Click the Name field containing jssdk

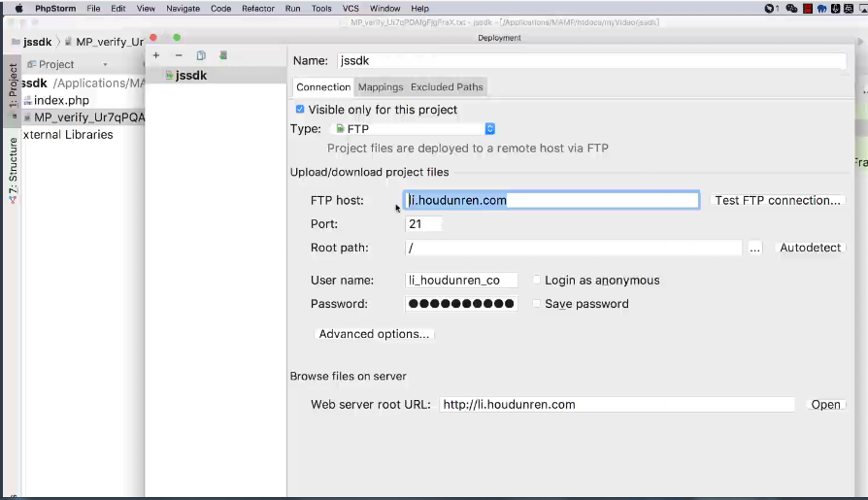pyautogui.click(x=591, y=61)
